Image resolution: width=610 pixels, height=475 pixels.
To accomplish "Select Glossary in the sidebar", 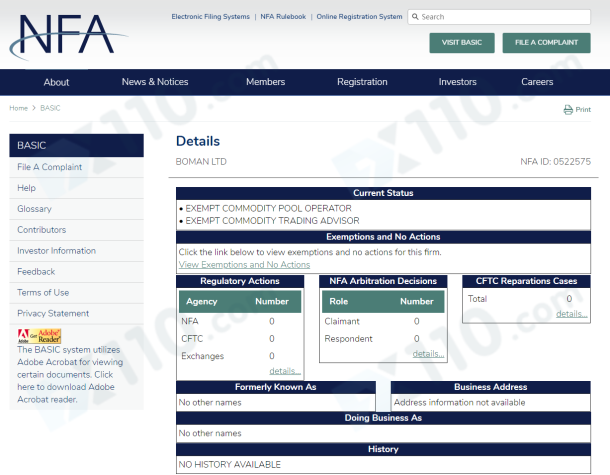I will 34,209.
